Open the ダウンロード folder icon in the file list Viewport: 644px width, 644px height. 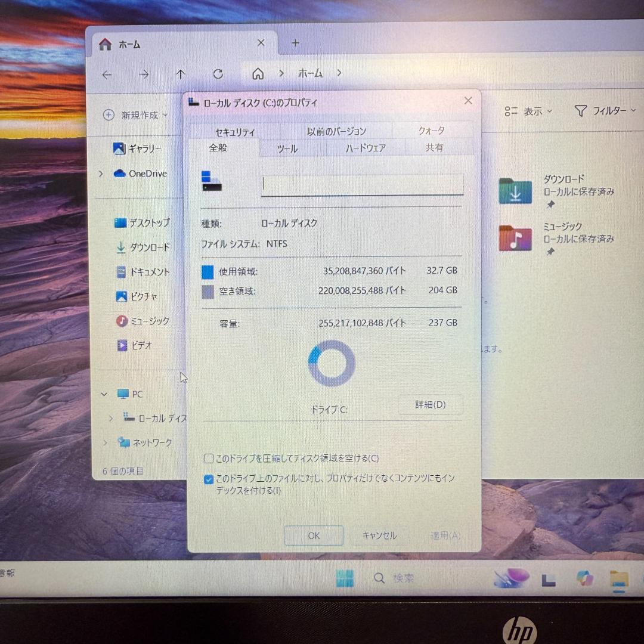pyautogui.click(x=514, y=191)
